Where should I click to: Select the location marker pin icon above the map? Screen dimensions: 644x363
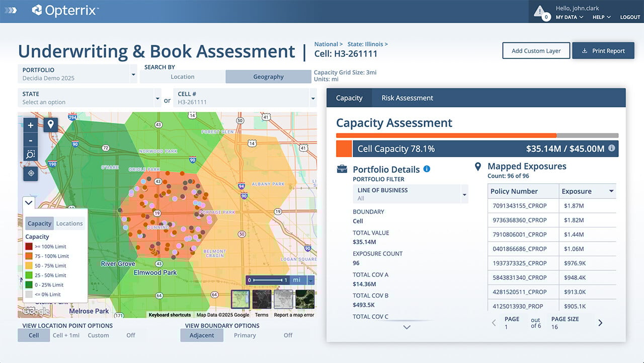click(50, 124)
